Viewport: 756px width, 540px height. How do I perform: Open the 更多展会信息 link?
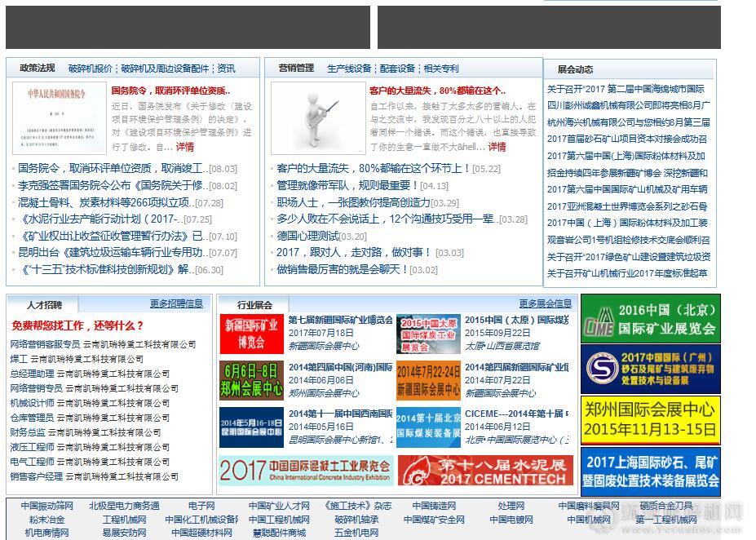click(546, 304)
